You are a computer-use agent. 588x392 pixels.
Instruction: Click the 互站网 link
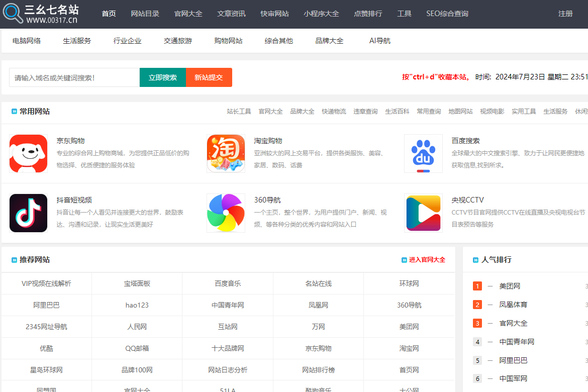(228, 327)
